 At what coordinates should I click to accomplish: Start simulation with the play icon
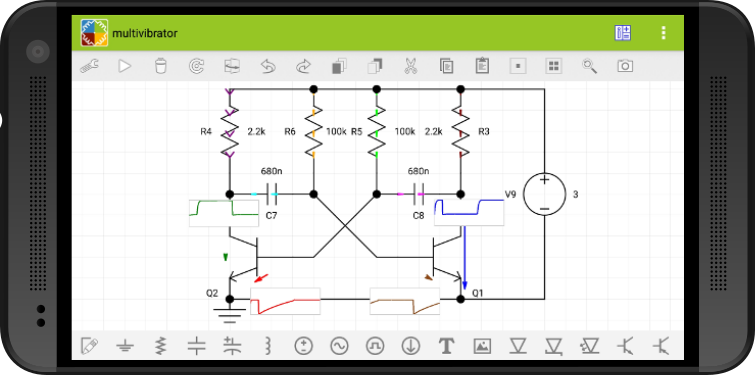pyautogui.click(x=125, y=66)
